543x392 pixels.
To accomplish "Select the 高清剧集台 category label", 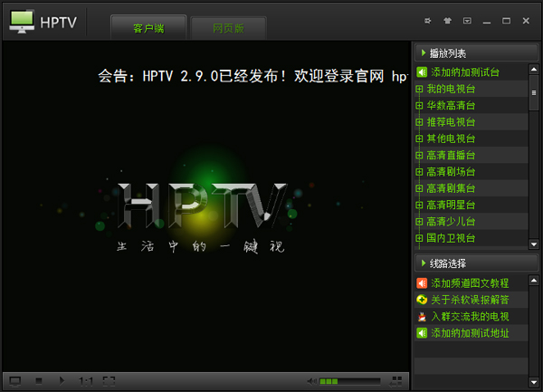I will tap(451, 188).
